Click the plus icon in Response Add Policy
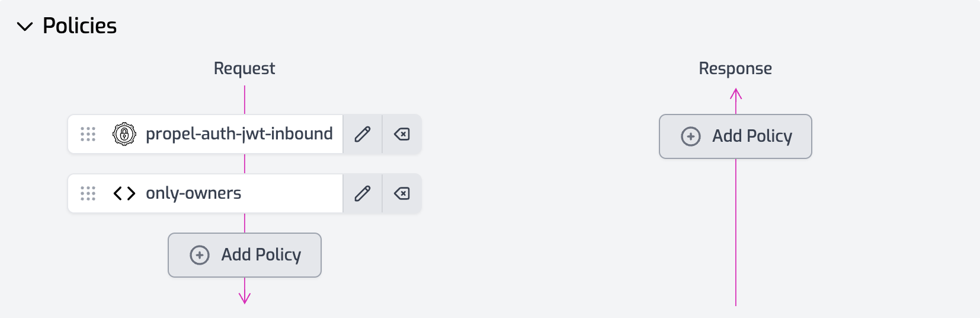Image resolution: width=980 pixels, height=318 pixels. click(x=691, y=136)
